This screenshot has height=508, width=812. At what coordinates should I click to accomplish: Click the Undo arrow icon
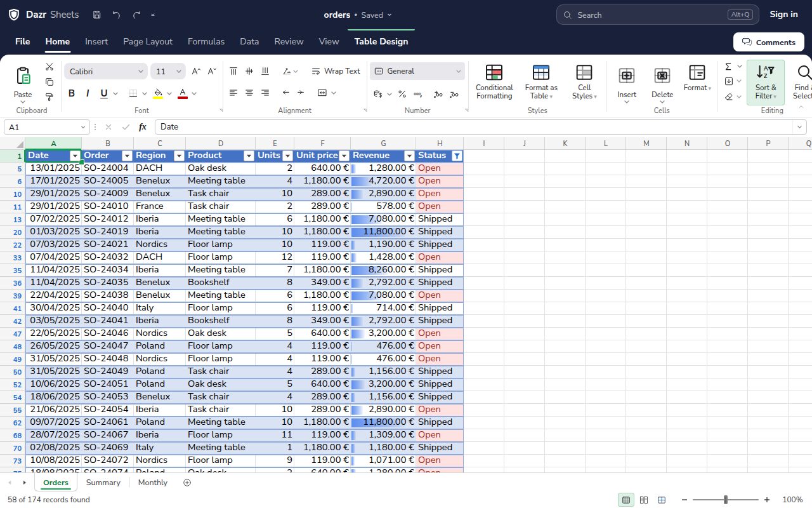[x=116, y=15]
